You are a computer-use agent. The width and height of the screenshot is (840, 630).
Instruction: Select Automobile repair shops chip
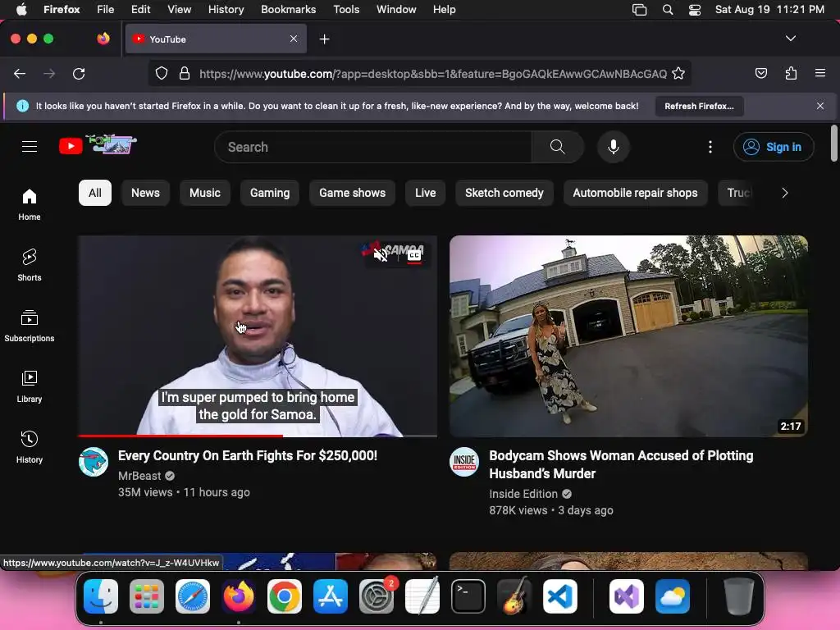[x=635, y=193]
